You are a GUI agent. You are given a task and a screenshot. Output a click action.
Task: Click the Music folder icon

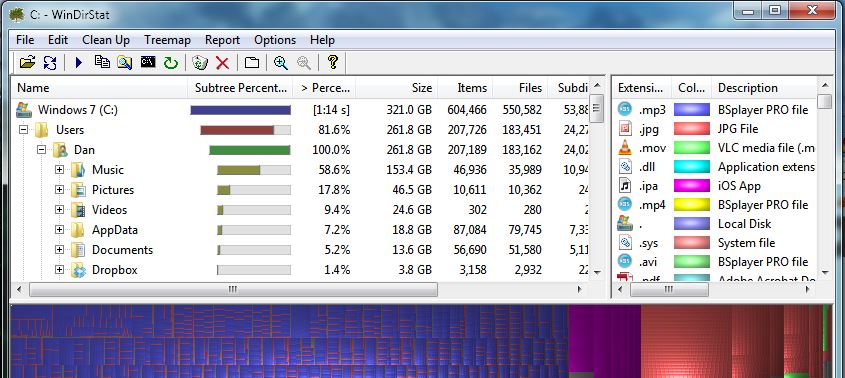click(x=78, y=170)
